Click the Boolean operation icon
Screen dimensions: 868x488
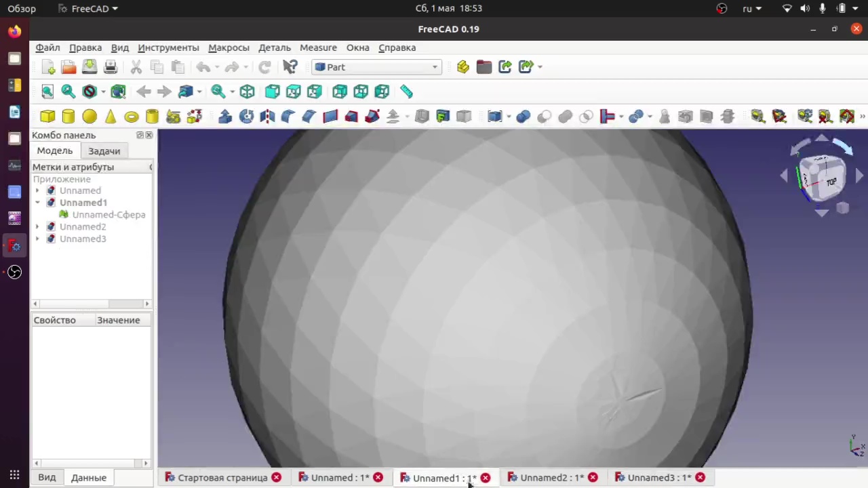[523, 117]
